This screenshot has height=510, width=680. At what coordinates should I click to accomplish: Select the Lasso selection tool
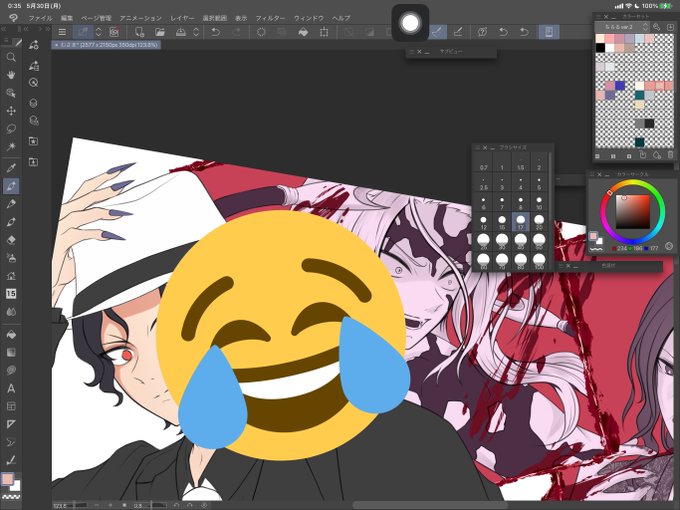[11, 129]
